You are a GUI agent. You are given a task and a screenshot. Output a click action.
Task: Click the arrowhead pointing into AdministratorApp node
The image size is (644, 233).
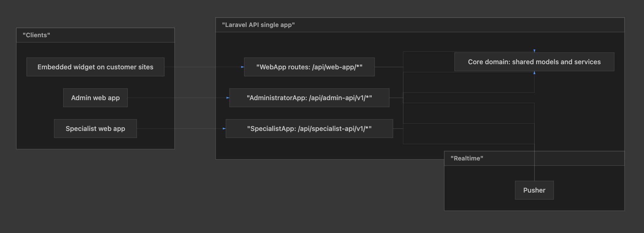228,98
